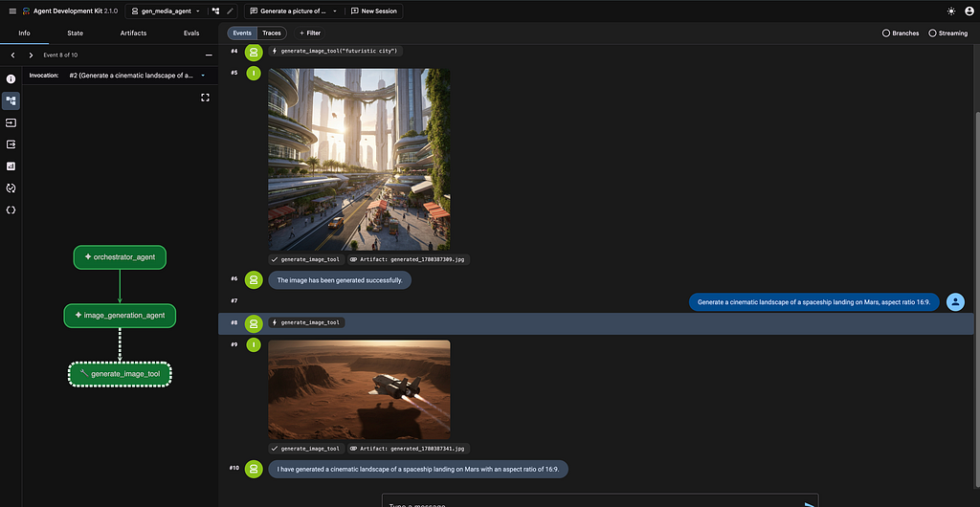Screen dimensions: 980x507
Task: Click generate_image_tool result chip under Mars image
Action: (x=306, y=449)
